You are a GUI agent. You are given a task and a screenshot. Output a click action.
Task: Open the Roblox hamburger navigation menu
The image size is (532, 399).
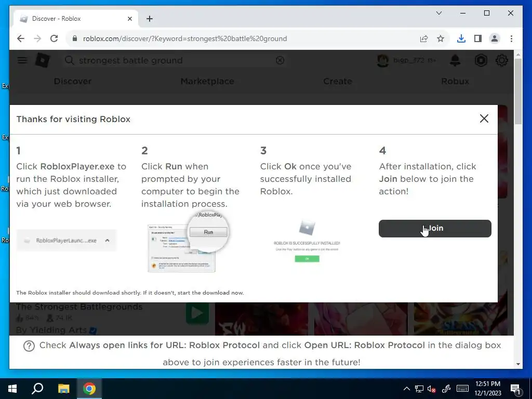point(22,60)
